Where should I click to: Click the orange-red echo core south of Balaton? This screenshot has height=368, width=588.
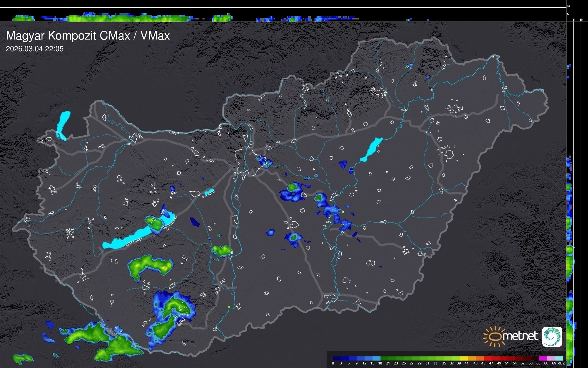164,268
